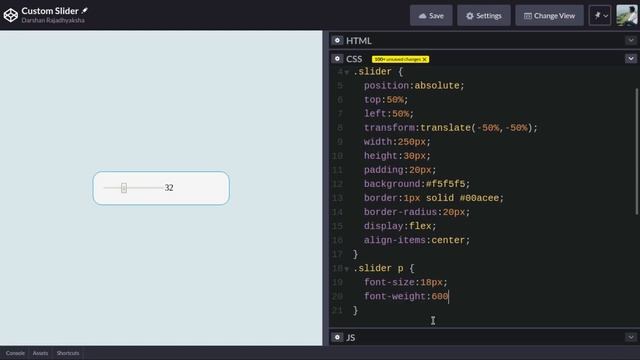The height and width of the screenshot is (360, 640).
Task: Open JS editor settings gear
Action: coord(337,337)
